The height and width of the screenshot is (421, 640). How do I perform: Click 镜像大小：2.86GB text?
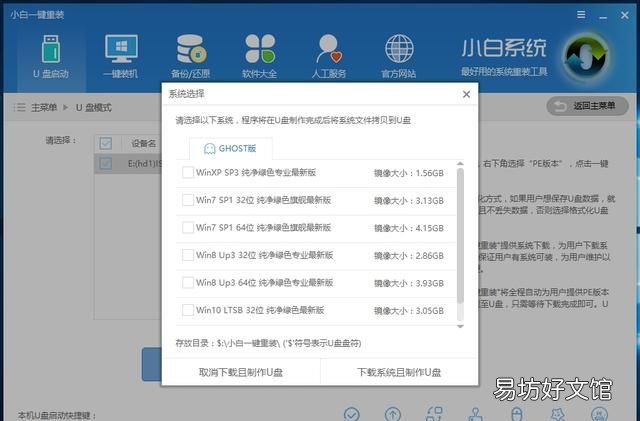point(409,256)
